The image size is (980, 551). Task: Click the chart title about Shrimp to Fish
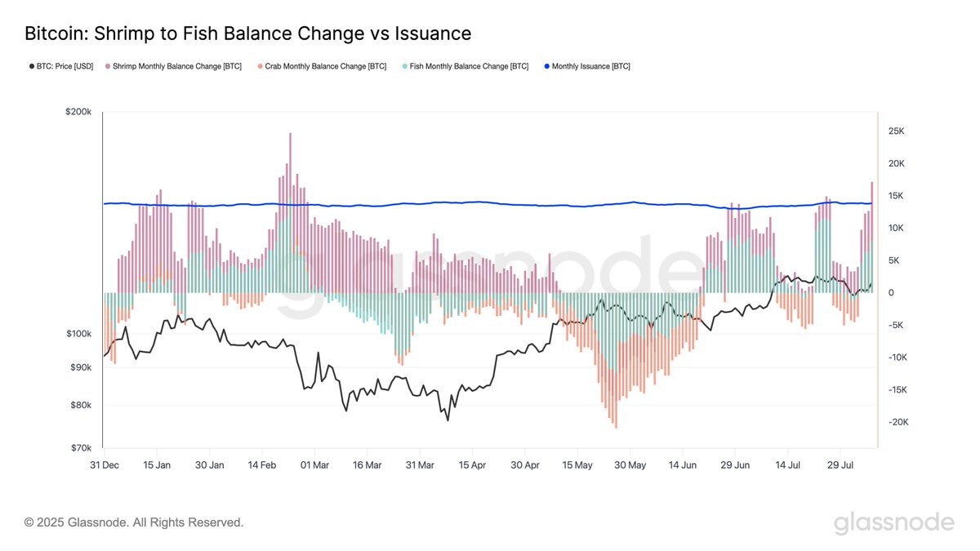(247, 33)
